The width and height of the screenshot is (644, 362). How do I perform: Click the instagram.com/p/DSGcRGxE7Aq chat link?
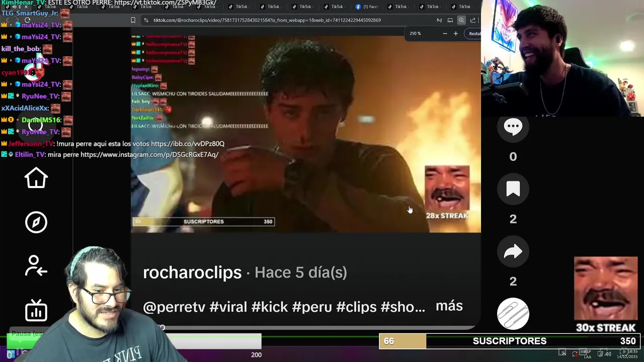click(x=149, y=155)
